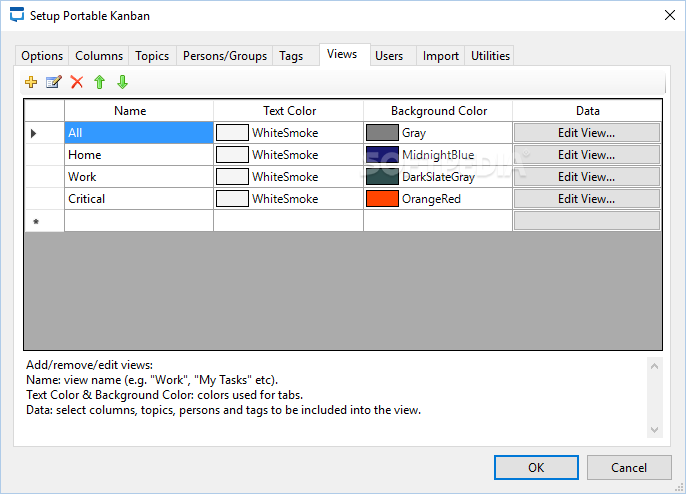This screenshot has height=494, width=686.
Task: Confirm settings with OK button
Action: [x=536, y=467]
